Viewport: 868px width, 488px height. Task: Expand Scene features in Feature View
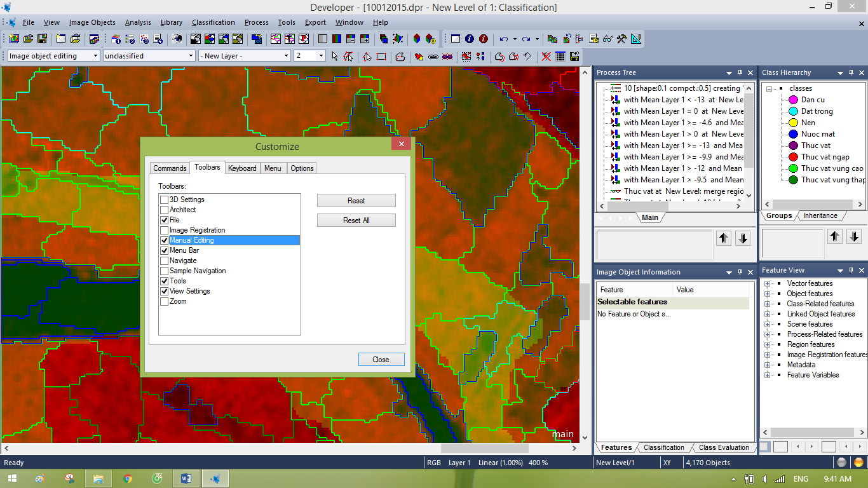tap(767, 324)
